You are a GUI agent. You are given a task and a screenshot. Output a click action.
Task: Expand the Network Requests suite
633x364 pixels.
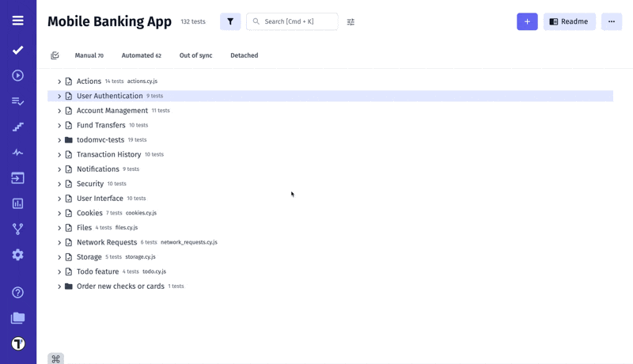[x=59, y=243]
